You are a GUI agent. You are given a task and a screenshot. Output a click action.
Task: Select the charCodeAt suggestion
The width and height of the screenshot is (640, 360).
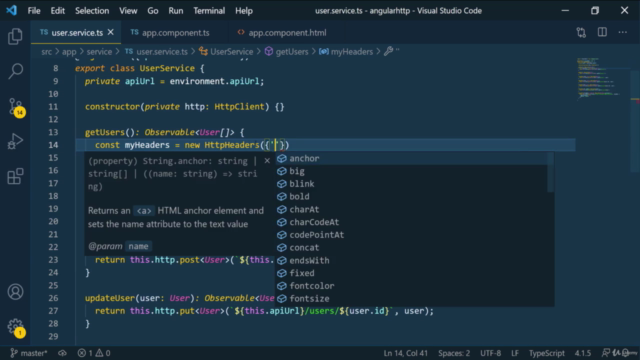click(x=411, y=222)
